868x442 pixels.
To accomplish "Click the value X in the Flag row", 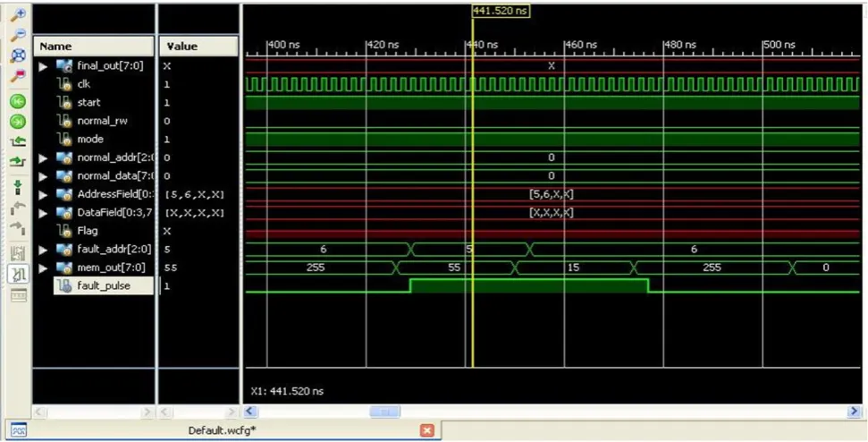I will pos(166,231).
